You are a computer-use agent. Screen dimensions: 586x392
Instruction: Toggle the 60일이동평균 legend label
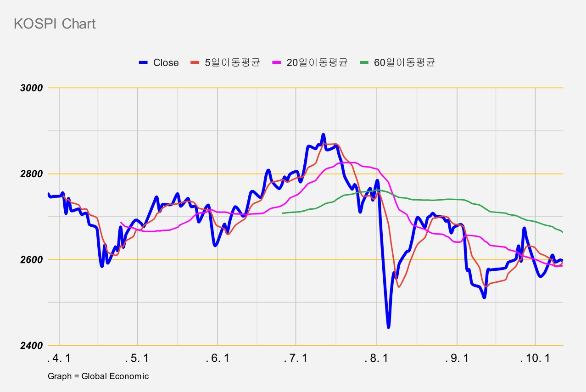coord(404,63)
